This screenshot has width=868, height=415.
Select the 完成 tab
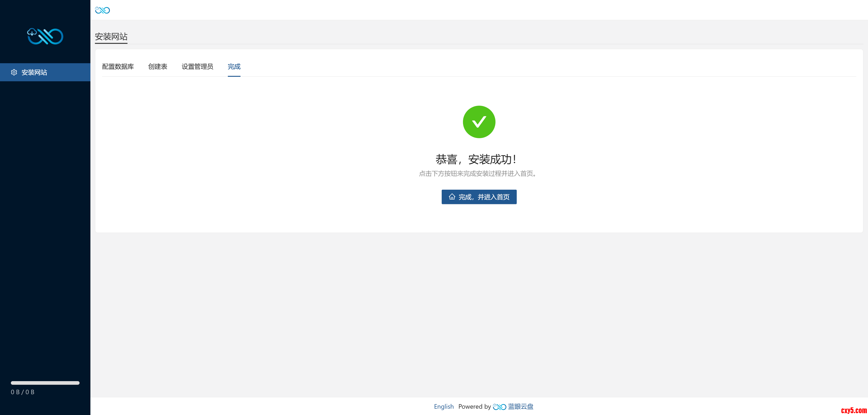pyautogui.click(x=234, y=67)
